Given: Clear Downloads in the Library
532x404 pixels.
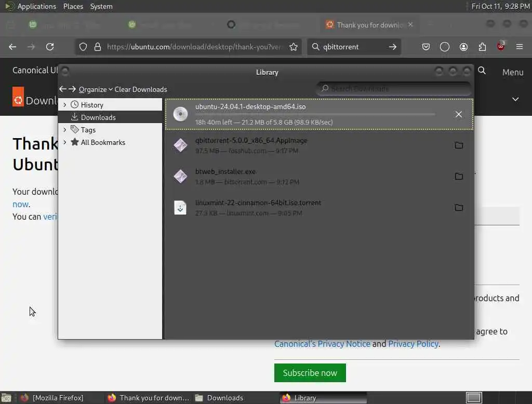Looking at the screenshot, I should pos(140,89).
